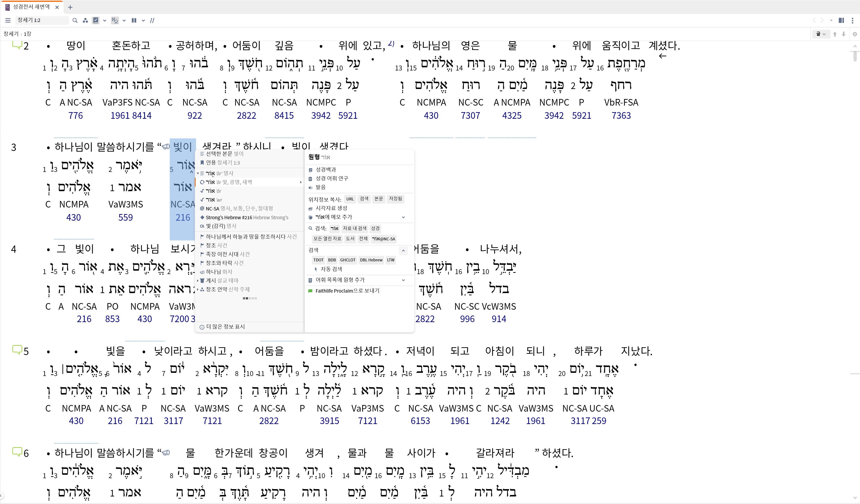Click the search magnifier in the toolbar
Viewport: 860px width, 504px height.
(x=75, y=20)
